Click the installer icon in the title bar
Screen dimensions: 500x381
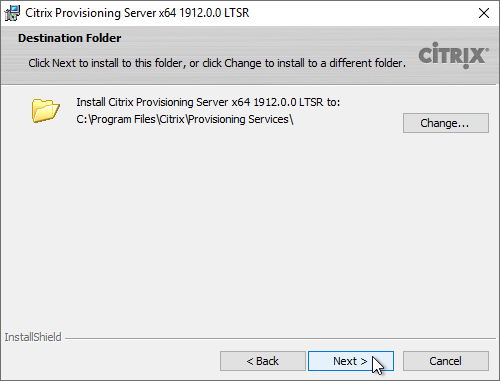point(12,13)
